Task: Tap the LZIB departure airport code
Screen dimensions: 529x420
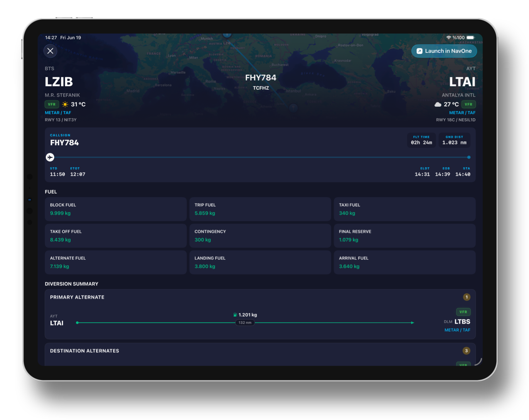Action: [59, 82]
